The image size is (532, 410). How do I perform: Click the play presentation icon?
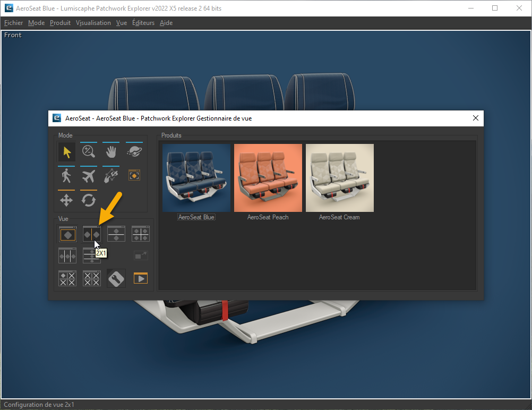(140, 278)
